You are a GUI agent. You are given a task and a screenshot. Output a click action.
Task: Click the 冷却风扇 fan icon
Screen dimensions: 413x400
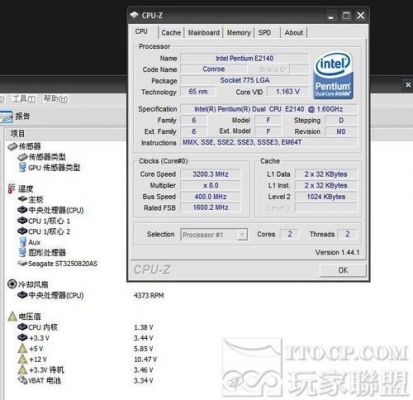[x=12, y=284]
